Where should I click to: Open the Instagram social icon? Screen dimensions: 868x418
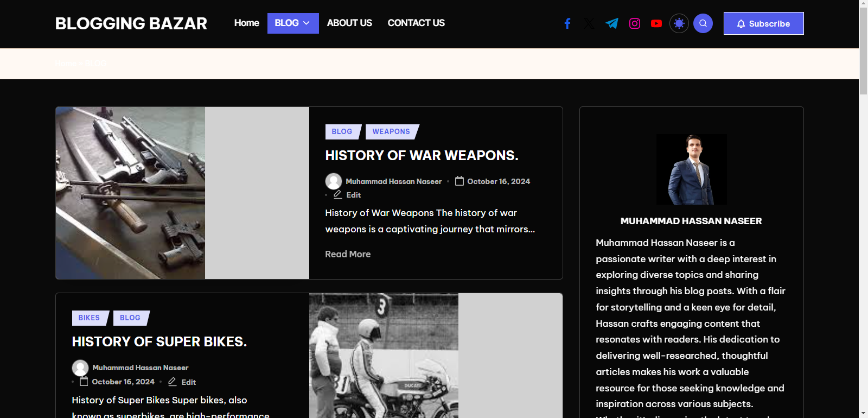coord(634,23)
